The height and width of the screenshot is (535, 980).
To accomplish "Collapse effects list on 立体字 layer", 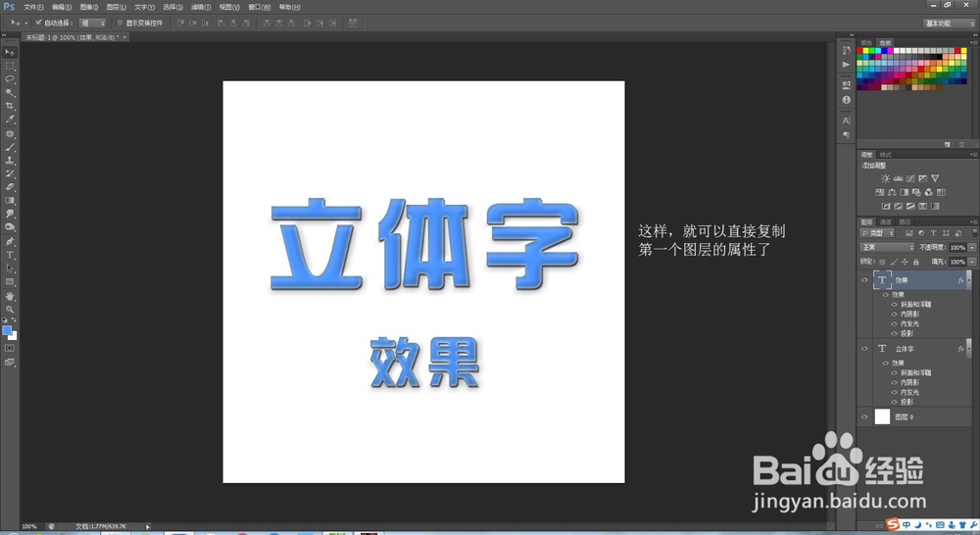I will click(969, 348).
